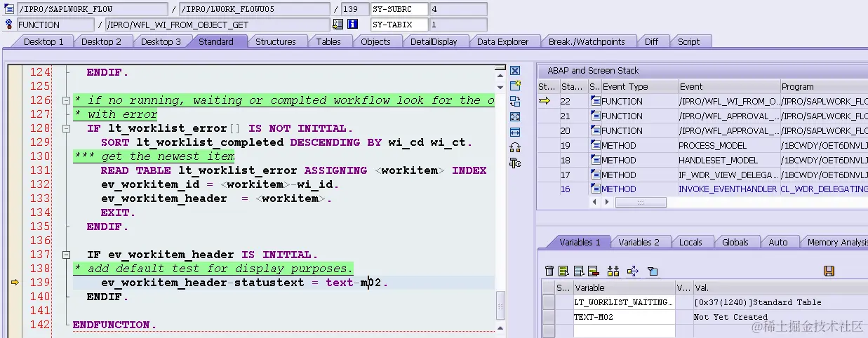Click the trash icon in Variables toolbar

(549, 271)
